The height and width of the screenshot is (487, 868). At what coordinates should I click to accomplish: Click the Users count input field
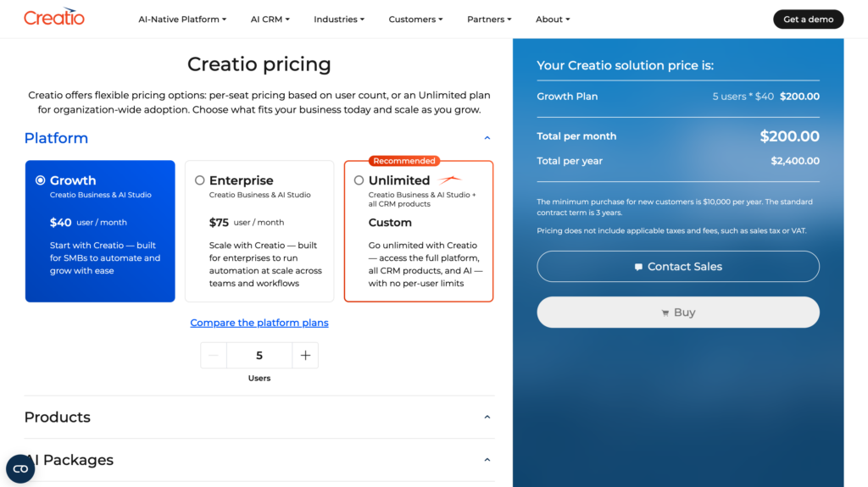pos(259,355)
